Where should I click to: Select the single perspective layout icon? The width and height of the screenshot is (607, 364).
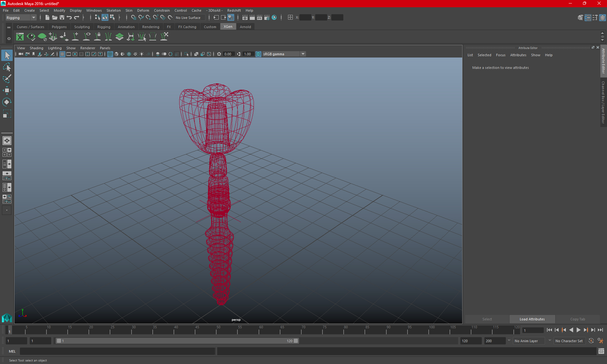(x=7, y=141)
